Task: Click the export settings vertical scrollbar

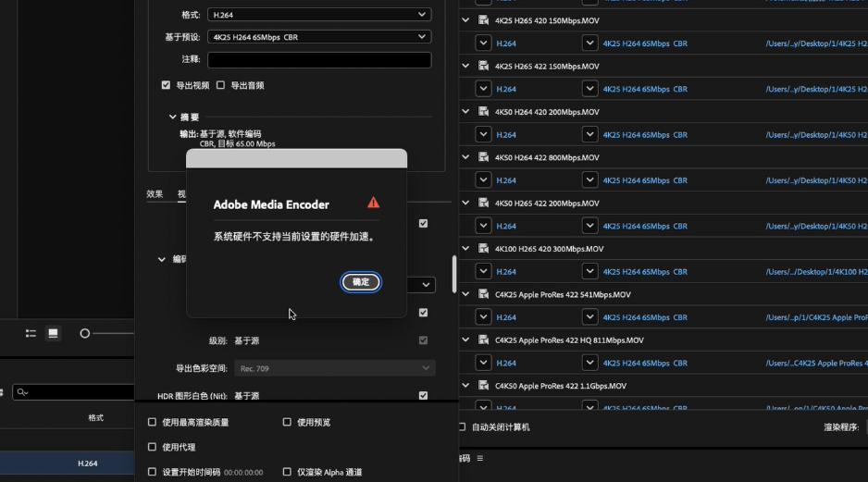Action: [454, 274]
